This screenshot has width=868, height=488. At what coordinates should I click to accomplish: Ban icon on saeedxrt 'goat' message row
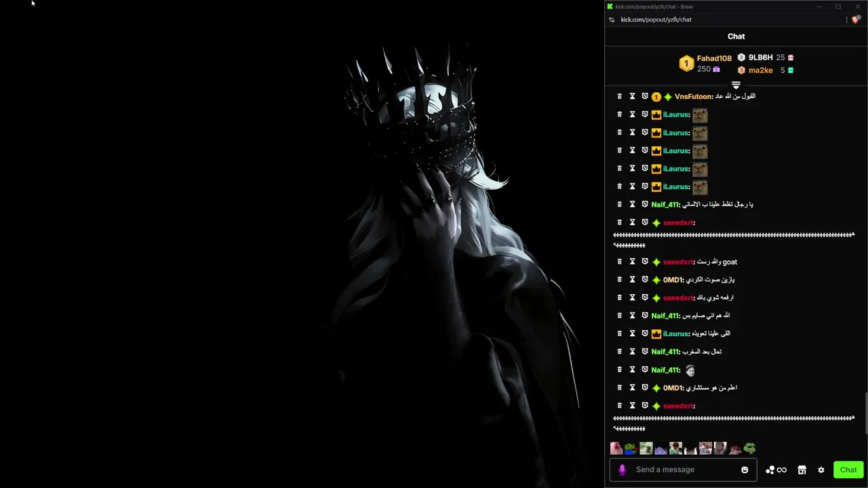pos(645,262)
